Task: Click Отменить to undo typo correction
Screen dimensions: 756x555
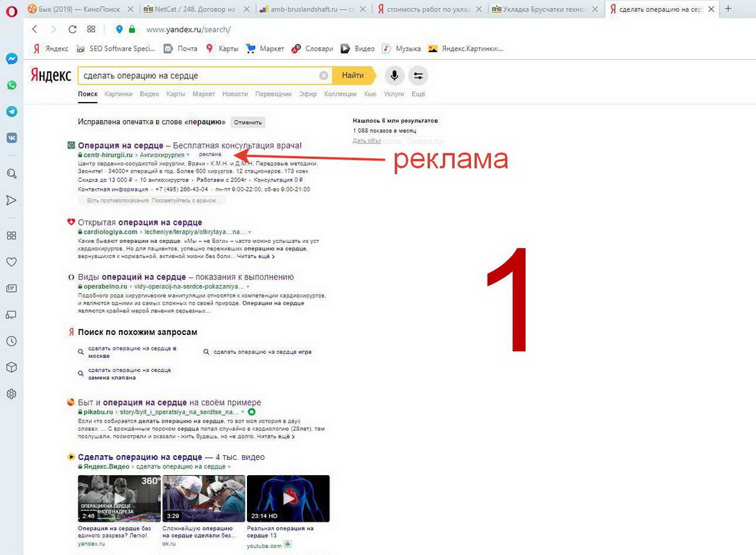Action: (x=248, y=121)
